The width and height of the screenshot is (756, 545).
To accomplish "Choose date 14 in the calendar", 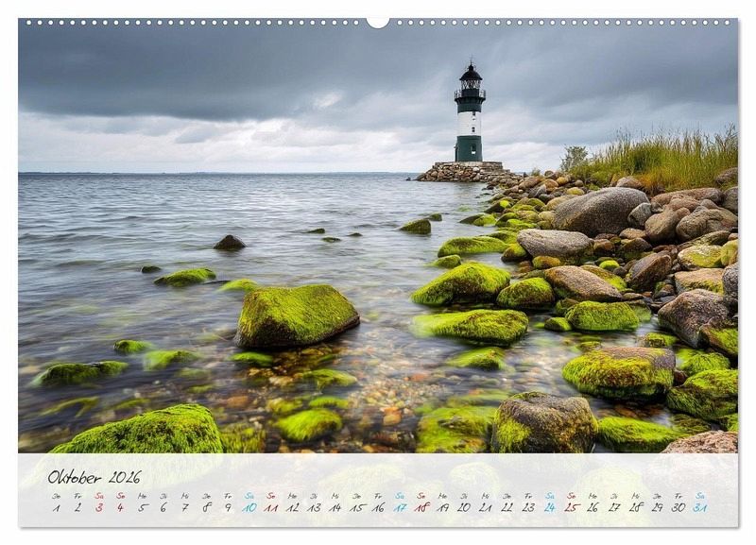I will tap(335, 507).
